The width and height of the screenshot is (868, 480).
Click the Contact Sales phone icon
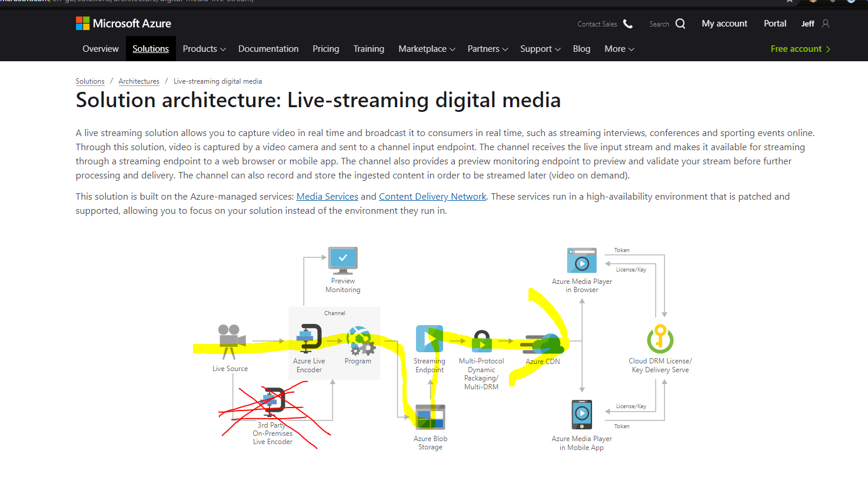pos(628,24)
